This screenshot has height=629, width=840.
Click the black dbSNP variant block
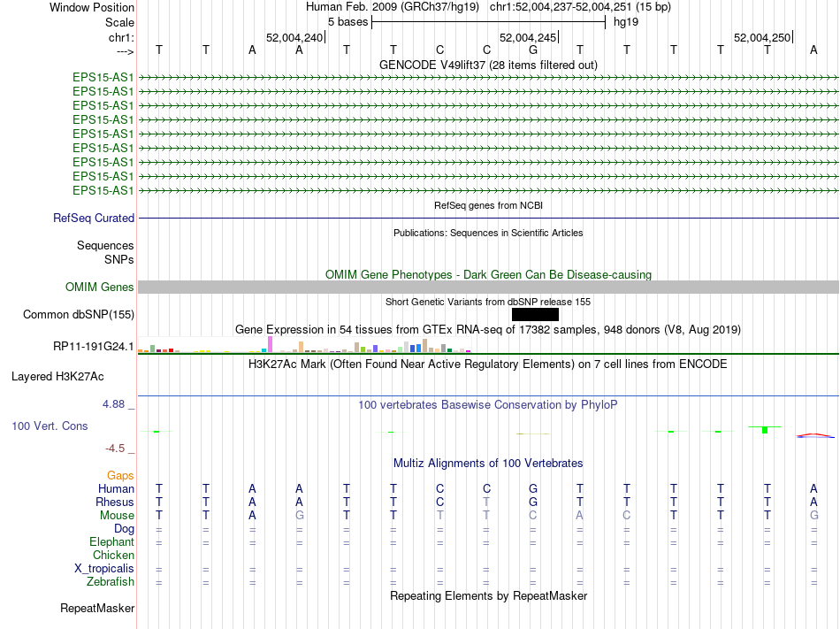click(535, 315)
